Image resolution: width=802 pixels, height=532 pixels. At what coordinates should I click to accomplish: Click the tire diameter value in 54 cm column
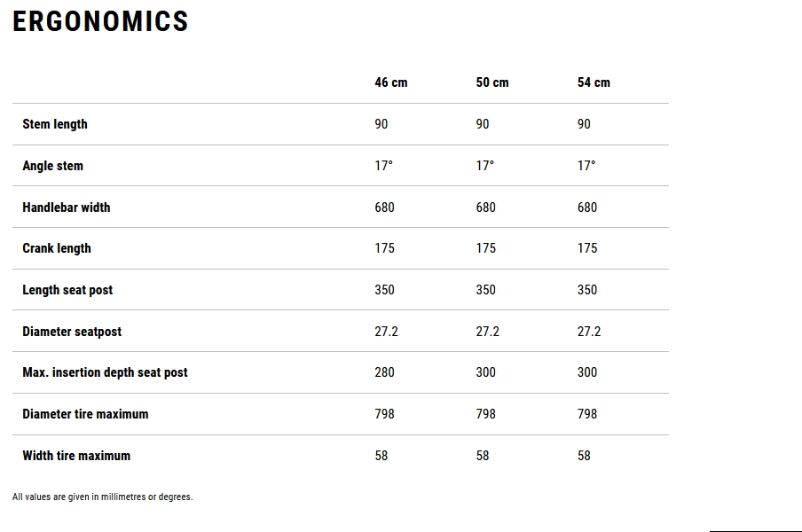coord(587,414)
